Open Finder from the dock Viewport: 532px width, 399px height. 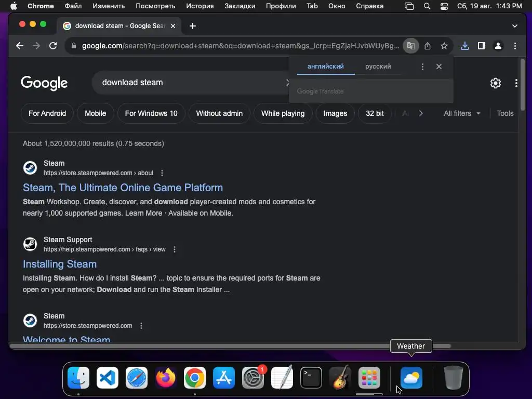click(78, 378)
